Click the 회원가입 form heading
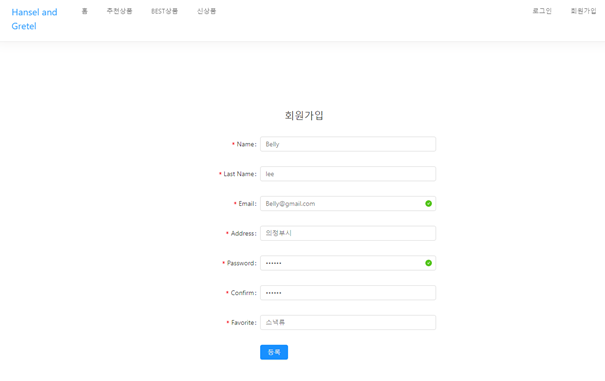Screen dimensions: 605x381 click(304, 115)
